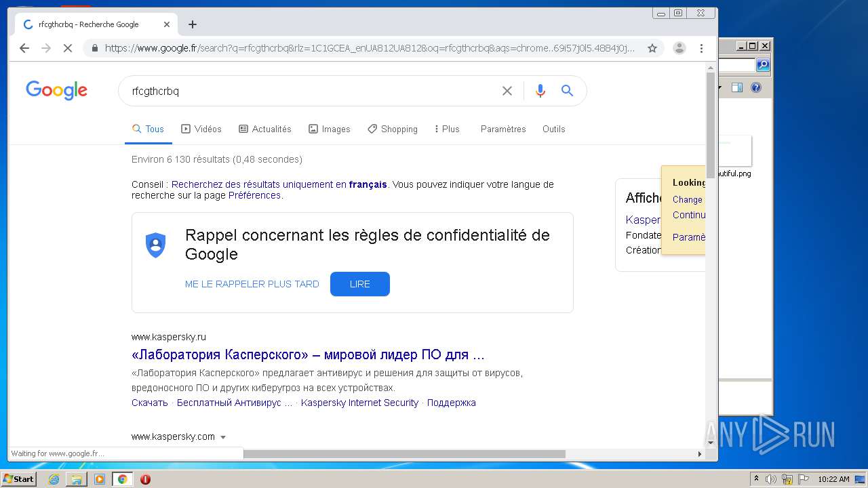Click the search icon in the background window
The height and width of the screenshot is (488, 868).
(763, 65)
